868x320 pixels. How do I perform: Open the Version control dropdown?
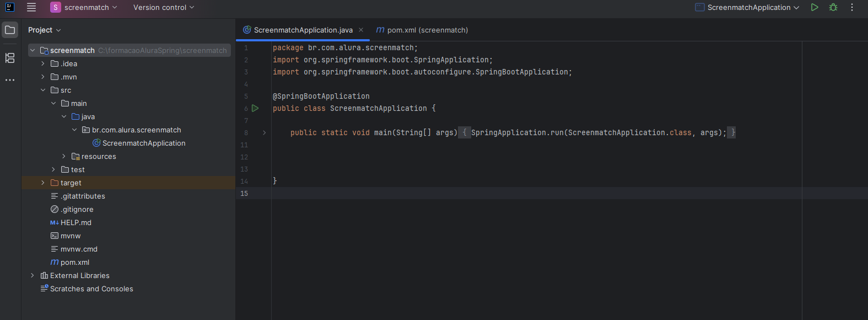[164, 7]
